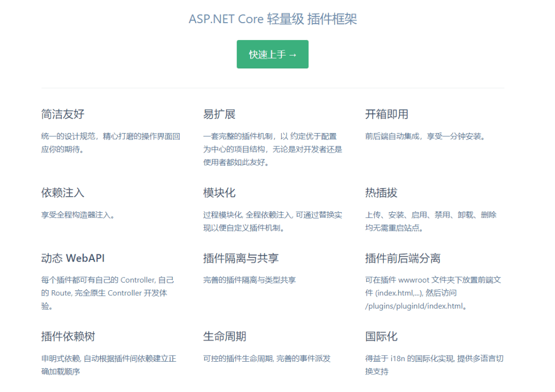Click the text 前后端自动集成，享受一分钟安装。

coord(427,136)
